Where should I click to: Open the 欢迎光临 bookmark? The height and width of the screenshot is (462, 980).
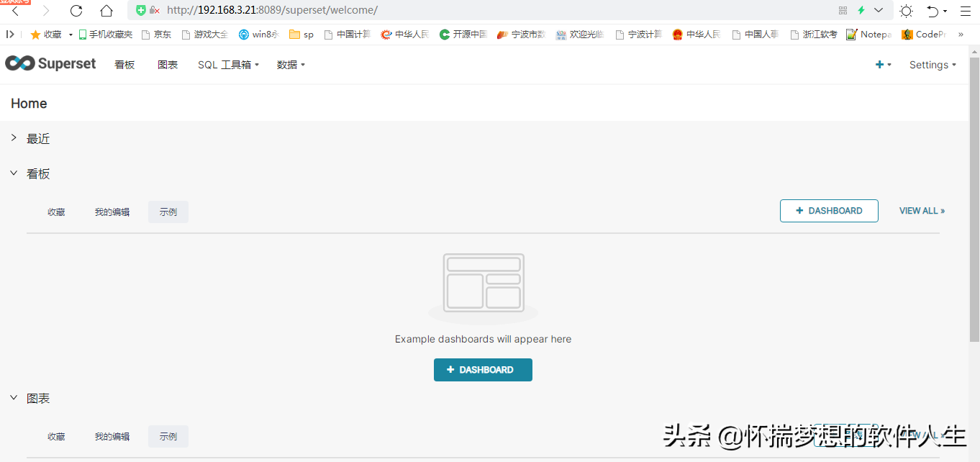point(580,34)
